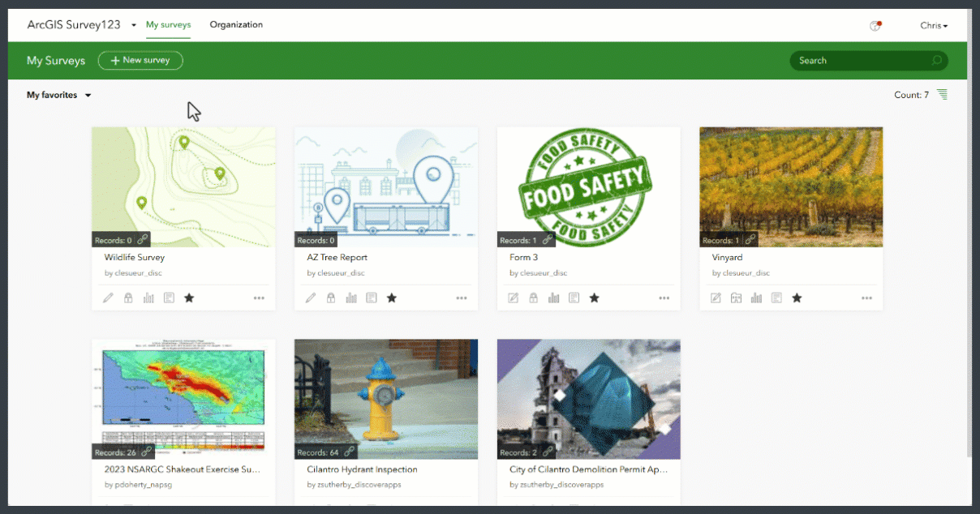Open Analyze bar-chart icon on Wildlife Survey card
980x514 pixels.
tap(148, 298)
